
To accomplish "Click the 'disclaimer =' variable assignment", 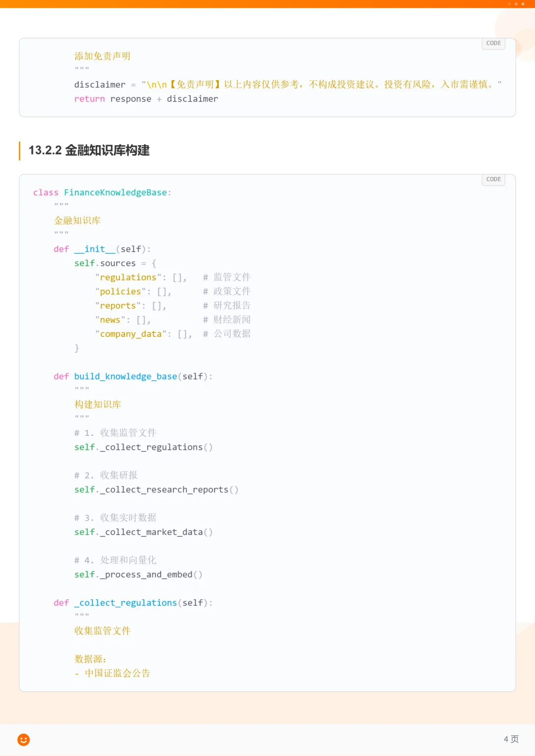I will click(105, 85).
